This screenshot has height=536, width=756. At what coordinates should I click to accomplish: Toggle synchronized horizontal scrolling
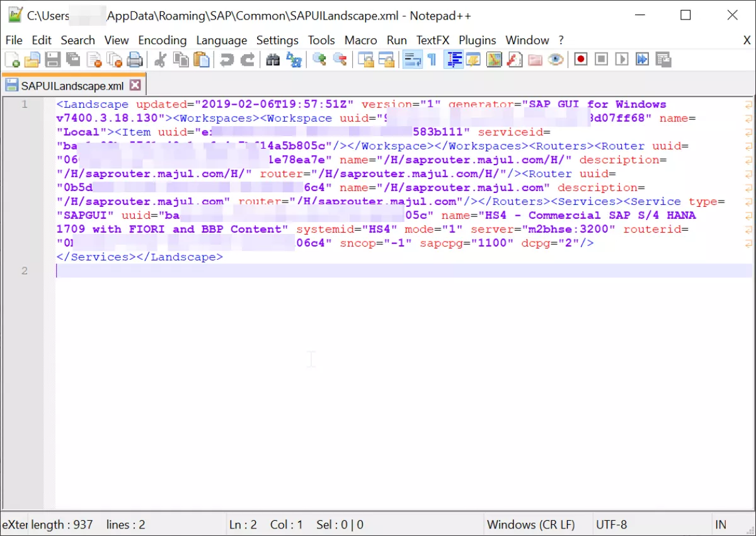pyautogui.click(x=386, y=60)
